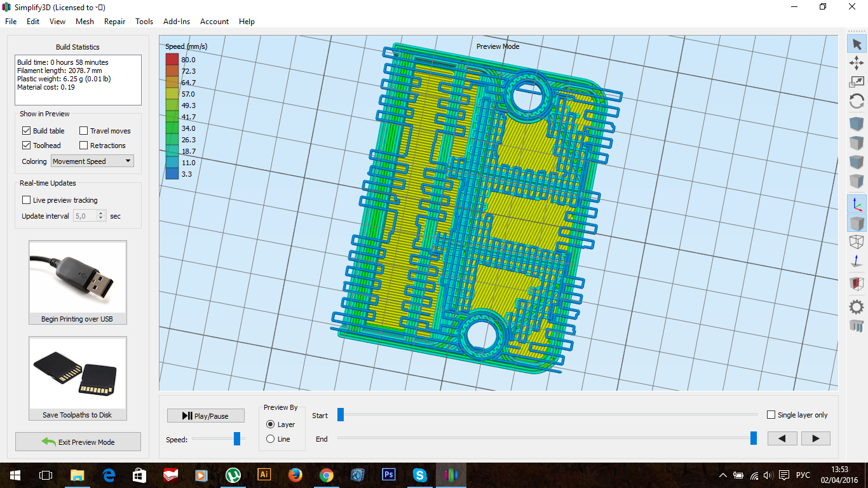The width and height of the screenshot is (868, 488).
Task: Click Exit Preview Mode button
Action: point(78,442)
